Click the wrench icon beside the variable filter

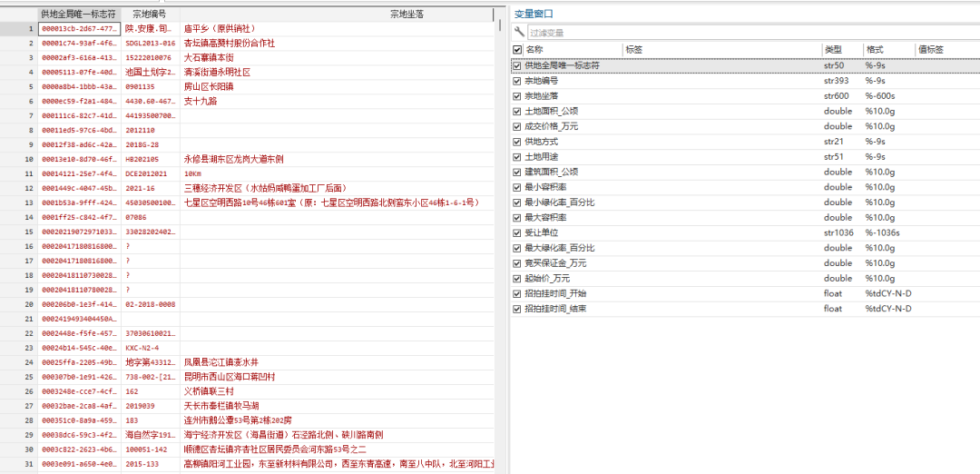pyautogui.click(x=519, y=33)
